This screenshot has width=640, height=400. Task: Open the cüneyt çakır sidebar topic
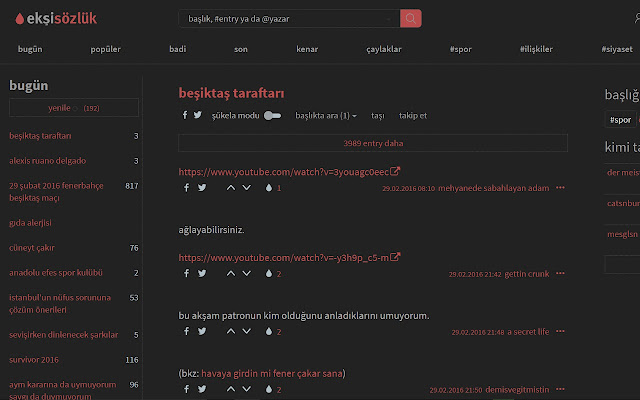[32, 248]
